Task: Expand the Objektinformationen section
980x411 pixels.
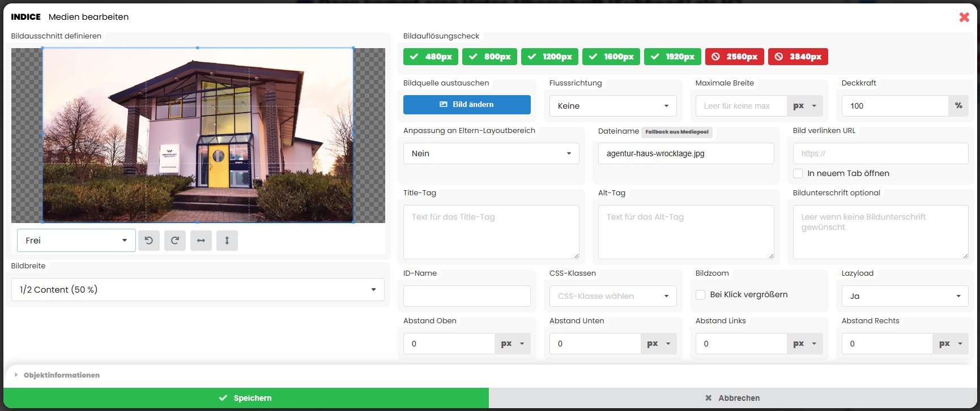Action: tap(61, 375)
